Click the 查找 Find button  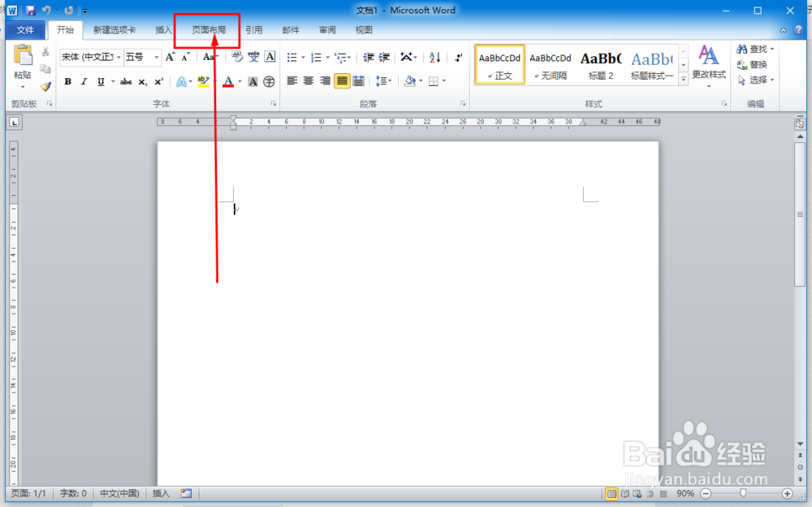click(x=755, y=49)
